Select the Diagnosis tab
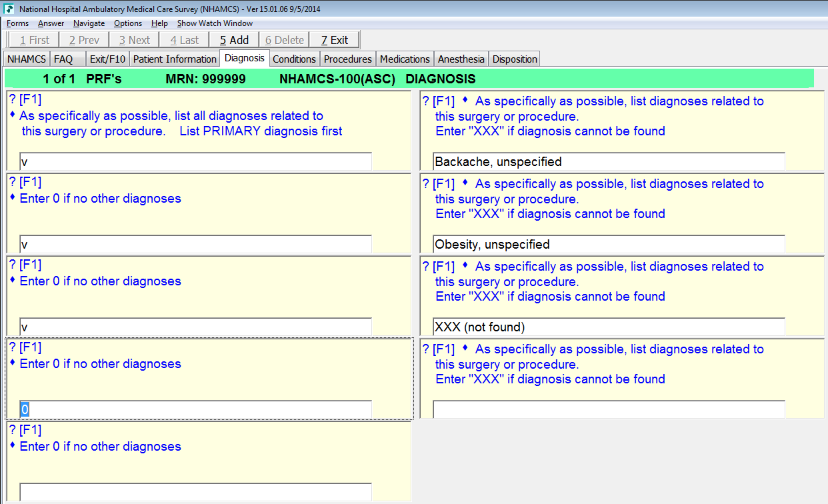828x504 pixels. [245, 58]
